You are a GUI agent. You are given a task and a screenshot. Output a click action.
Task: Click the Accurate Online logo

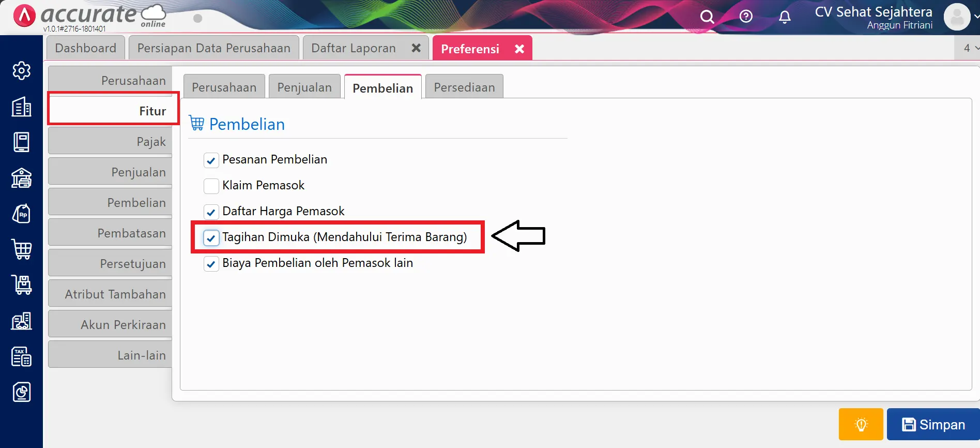(x=89, y=16)
